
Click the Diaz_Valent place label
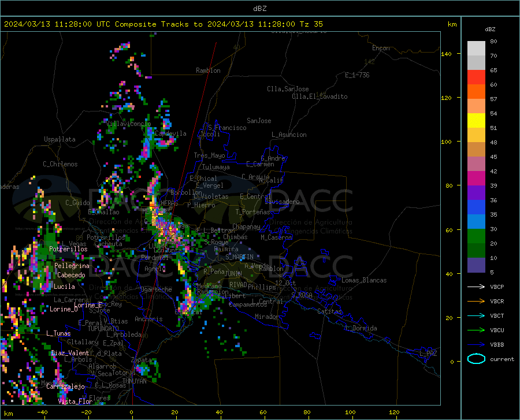coord(70,353)
